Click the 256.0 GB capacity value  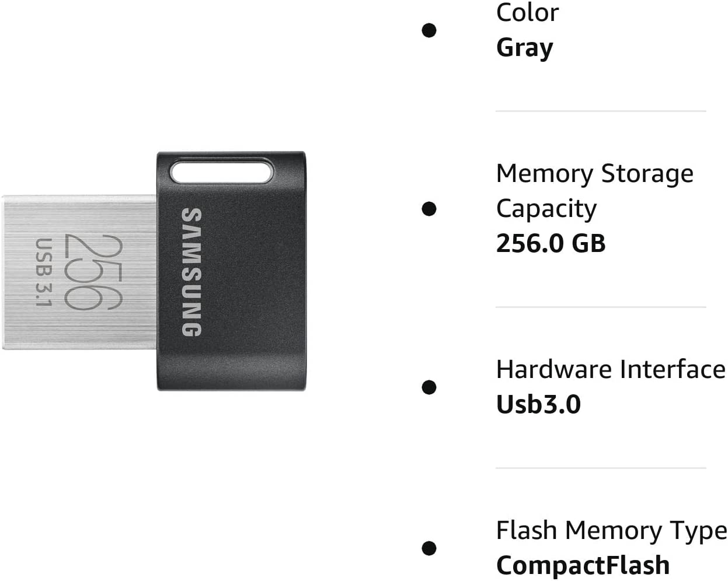pos(551,244)
